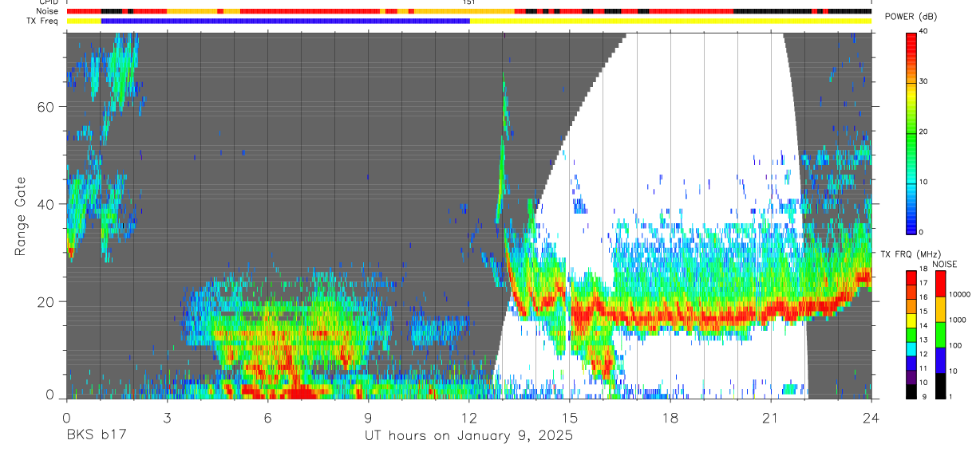Screen dimensions: 980x452
Task: Click the '151' CPID value
Action: pos(468,2)
